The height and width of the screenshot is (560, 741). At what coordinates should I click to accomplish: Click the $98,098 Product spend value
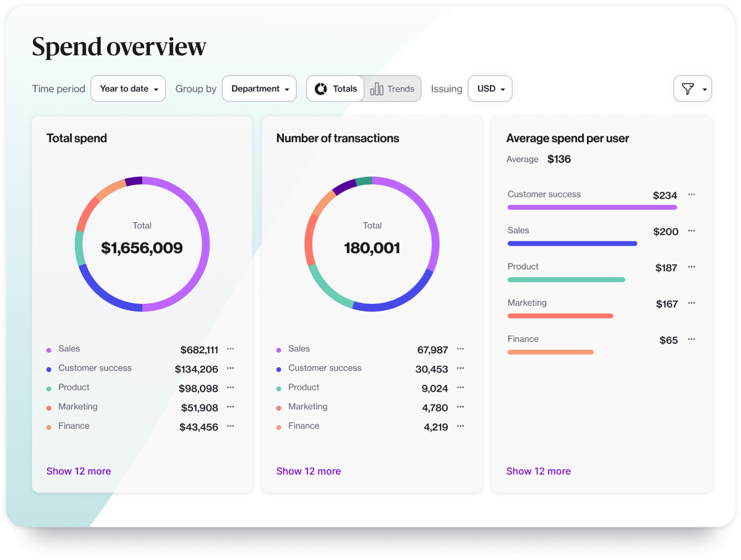[198, 389]
